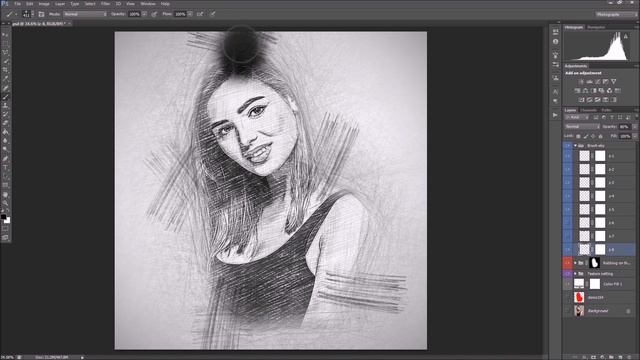640x360 pixels.
Task: Expand the Texture setting group
Action: pos(575,273)
